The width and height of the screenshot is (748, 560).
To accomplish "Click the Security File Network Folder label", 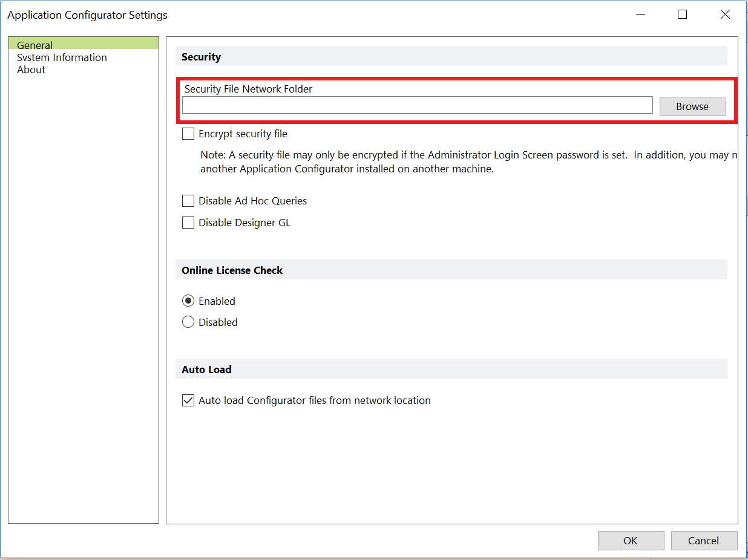I will (247, 89).
